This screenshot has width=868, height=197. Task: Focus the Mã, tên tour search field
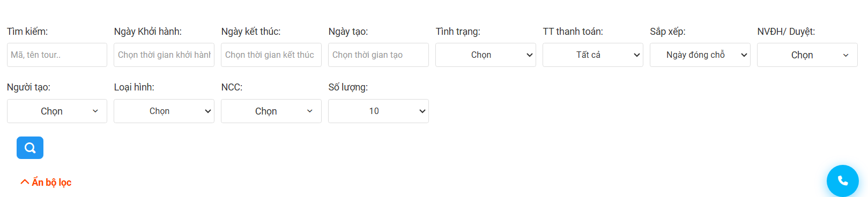57,55
